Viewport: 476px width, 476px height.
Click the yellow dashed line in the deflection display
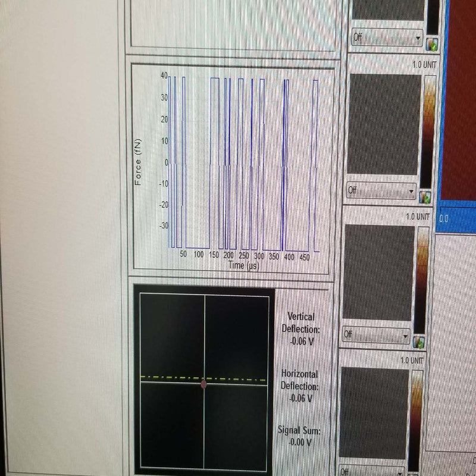coord(173,378)
